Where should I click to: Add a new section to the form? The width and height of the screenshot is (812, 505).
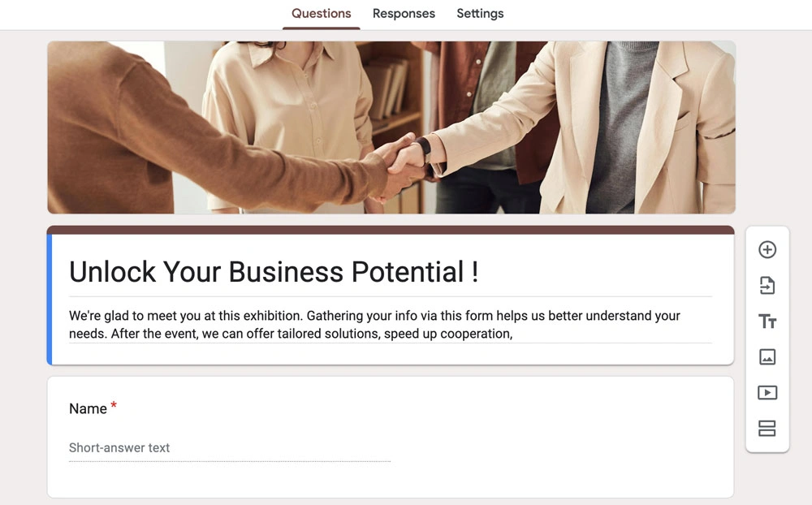[x=767, y=429]
